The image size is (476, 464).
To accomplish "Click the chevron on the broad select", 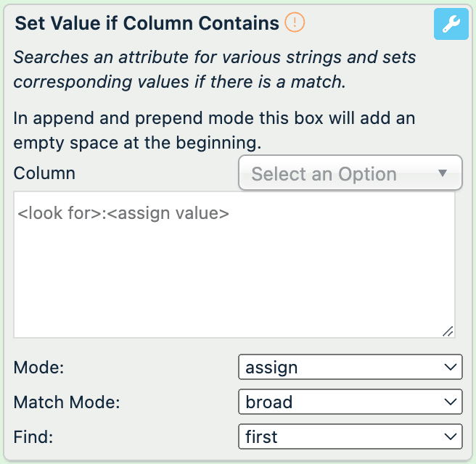I will [x=449, y=402].
